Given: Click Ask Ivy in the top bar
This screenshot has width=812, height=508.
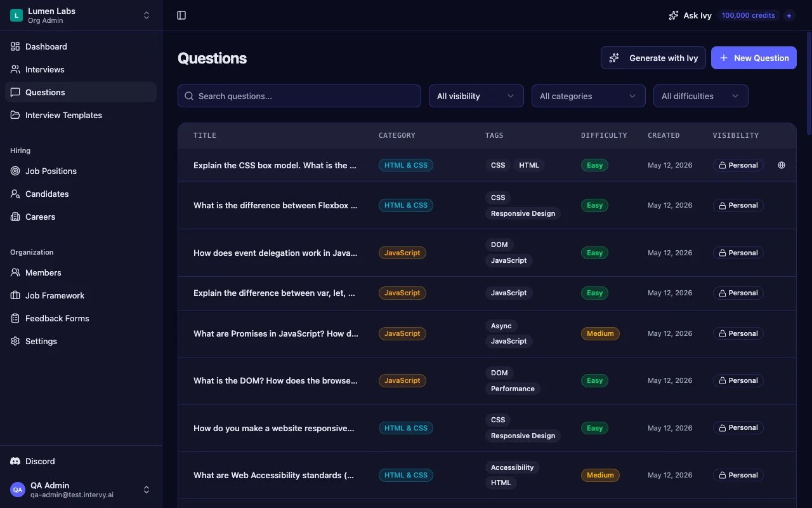Looking at the screenshot, I should click(x=690, y=15).
